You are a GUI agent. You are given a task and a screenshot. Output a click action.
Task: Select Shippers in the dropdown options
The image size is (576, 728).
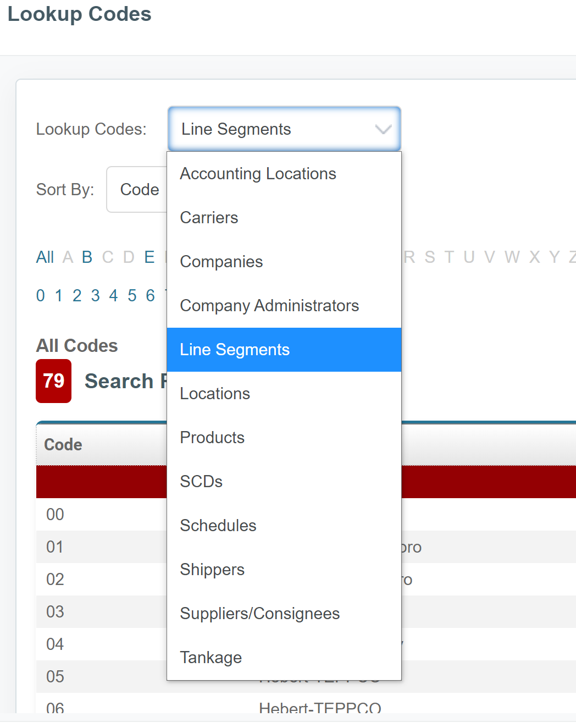[x=212, y=569]
